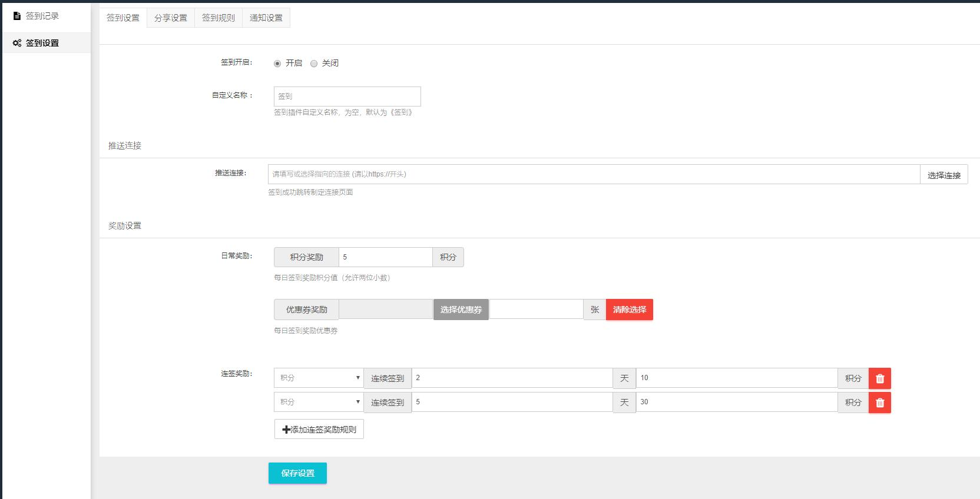
Task: Click into the 推送连接 URL input field
Action: [x=594, y=174]
